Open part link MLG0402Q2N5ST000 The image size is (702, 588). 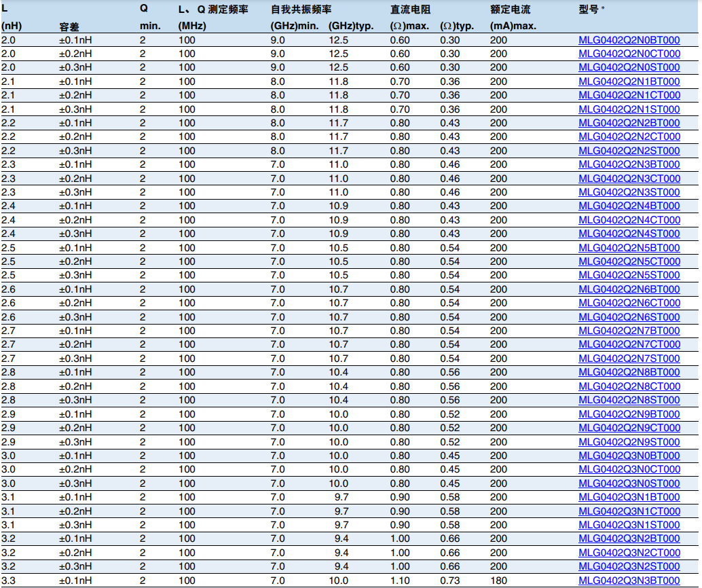point(629,275)
